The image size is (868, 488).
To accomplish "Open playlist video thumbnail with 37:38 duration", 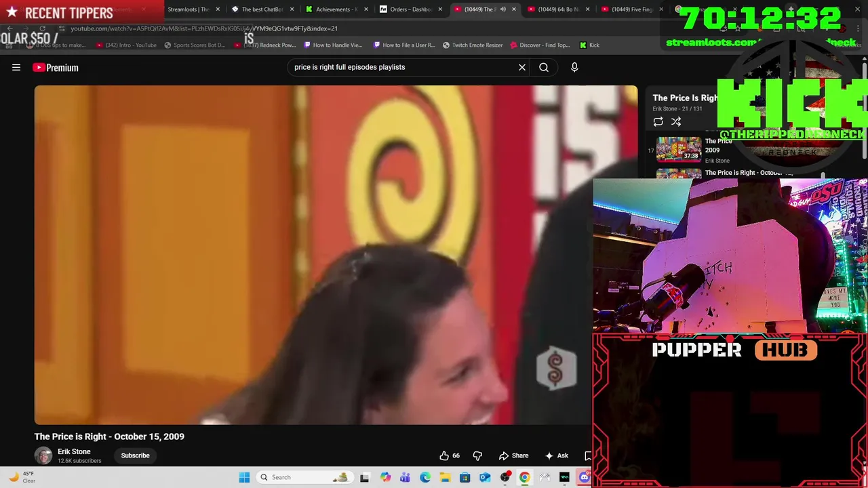I will tap(679, 149).
